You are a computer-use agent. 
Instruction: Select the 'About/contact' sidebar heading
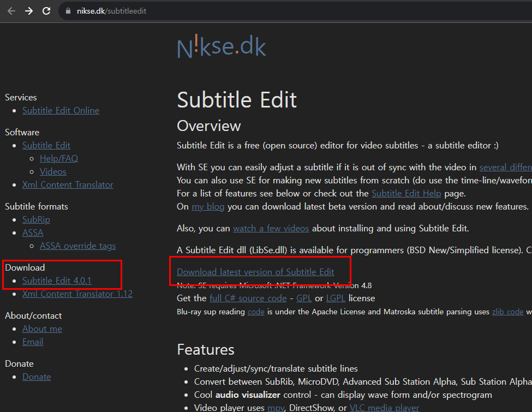pyautogui.click(x=33, y=316)
